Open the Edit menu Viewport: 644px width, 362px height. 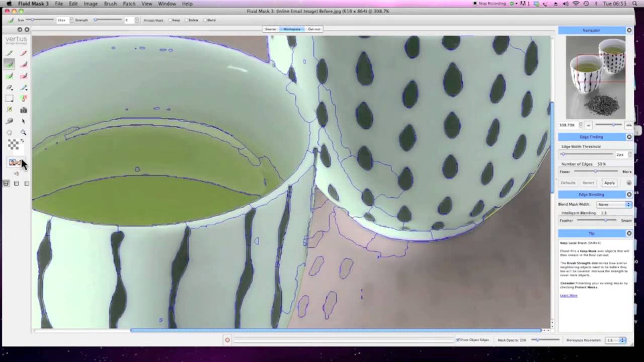[73, 4]
